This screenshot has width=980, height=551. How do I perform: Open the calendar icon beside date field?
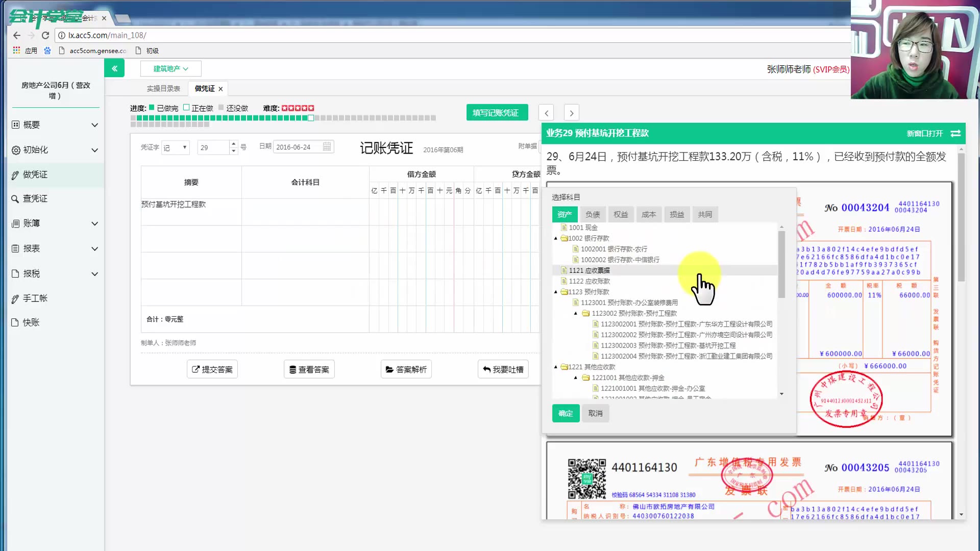click(x=327, y=147)
